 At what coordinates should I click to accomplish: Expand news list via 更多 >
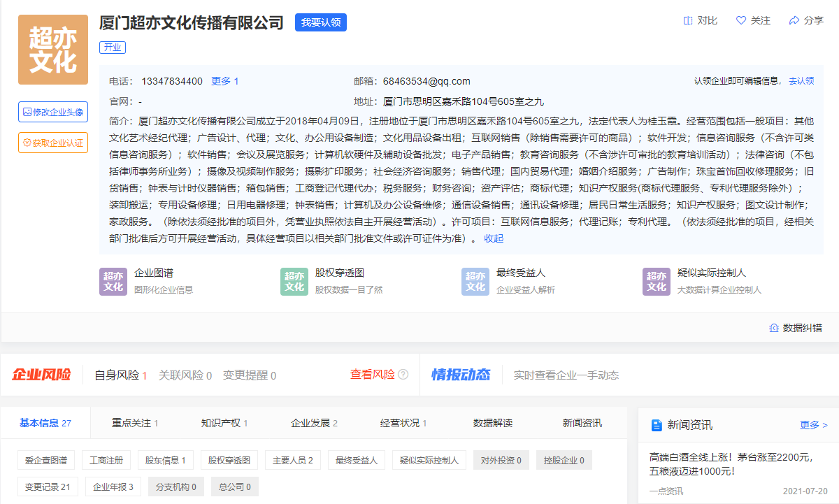coord(814,425)
